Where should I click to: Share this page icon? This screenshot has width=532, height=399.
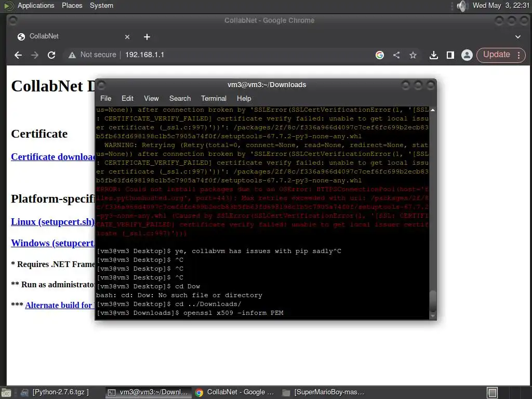coord(396,55)
